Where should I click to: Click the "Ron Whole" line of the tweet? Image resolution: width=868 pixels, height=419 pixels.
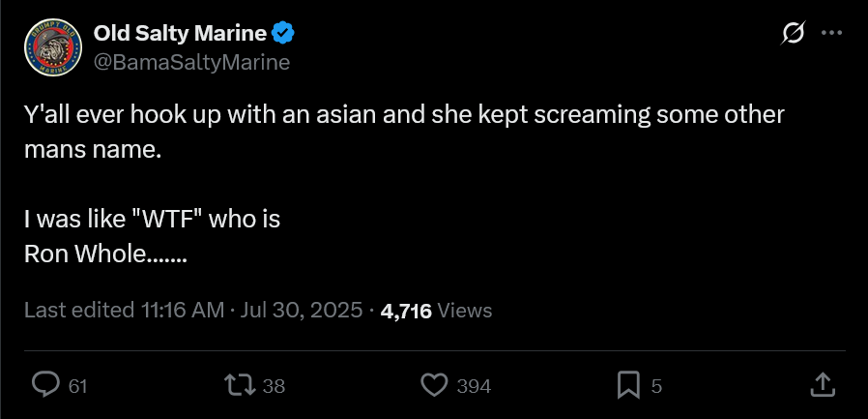[105, 254]
